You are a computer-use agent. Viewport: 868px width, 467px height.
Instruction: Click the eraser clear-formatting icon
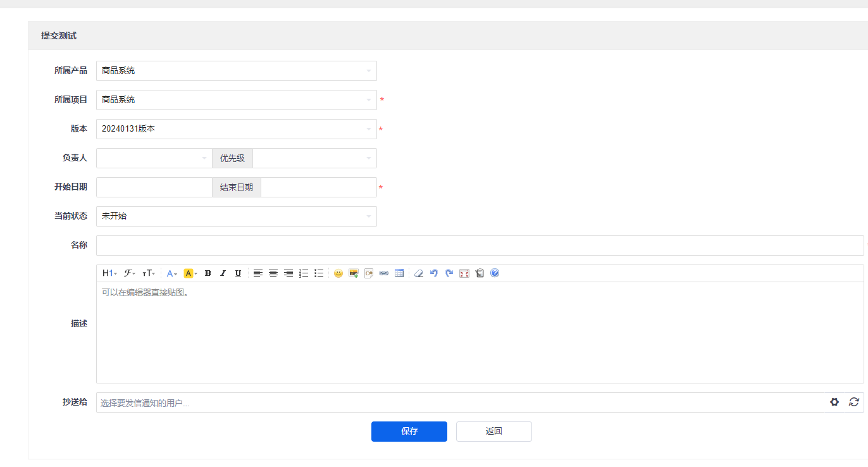418,273
